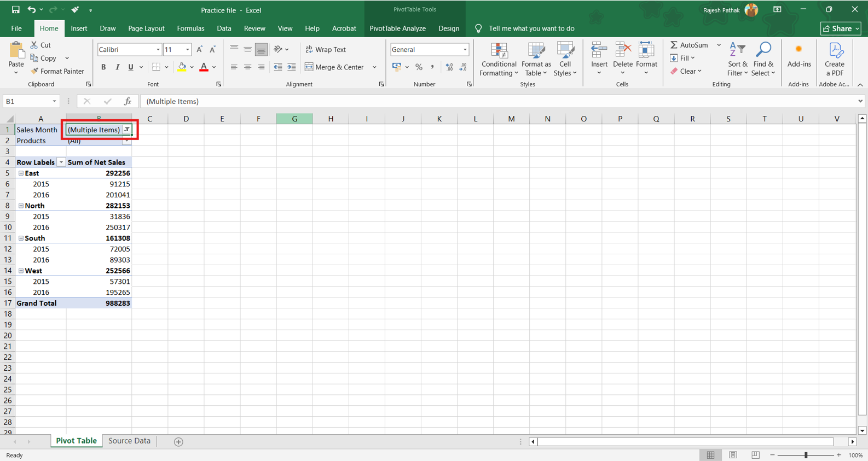
Task: Toggle Bold formatting
Action: [103, 67]
